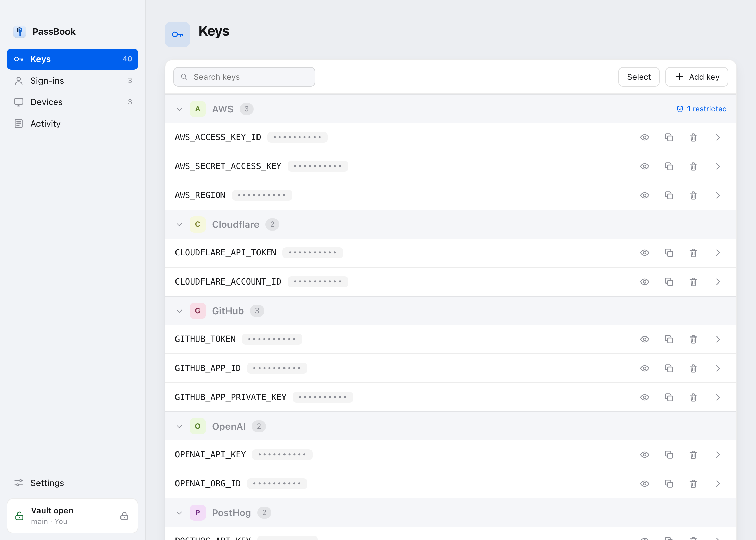This screenshot has height=540, width=756.
Task: Reveal the OPENAI_API_KEY value
Action: click(x=644, y=455)
